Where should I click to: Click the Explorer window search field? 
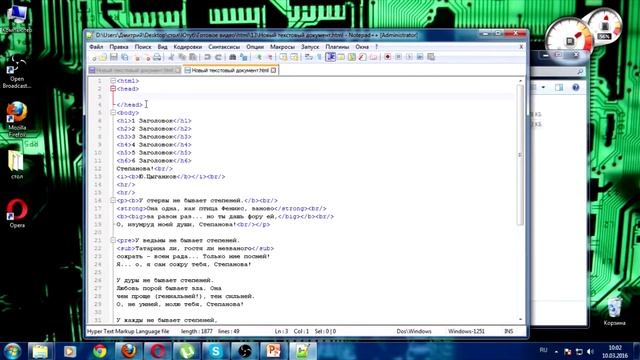[x=557, y=71]
